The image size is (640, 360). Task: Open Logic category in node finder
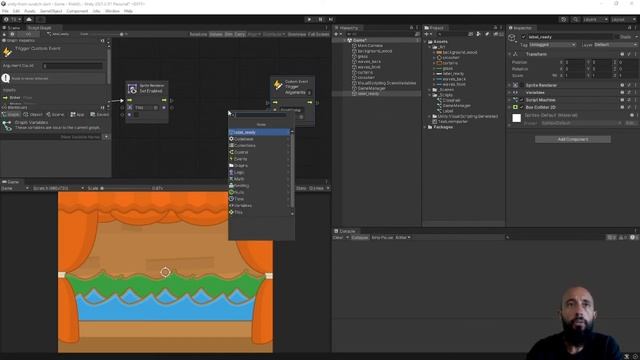pyautogui.click(x=259, y=172)
